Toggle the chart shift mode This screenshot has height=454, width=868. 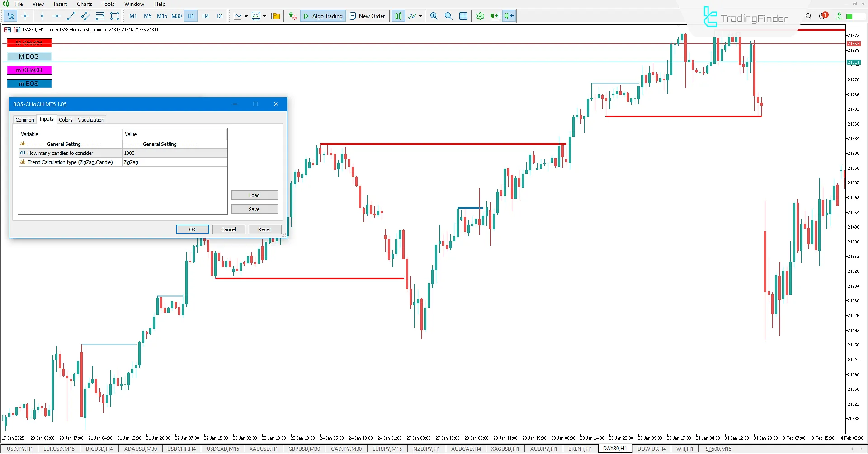pos(509,16)
